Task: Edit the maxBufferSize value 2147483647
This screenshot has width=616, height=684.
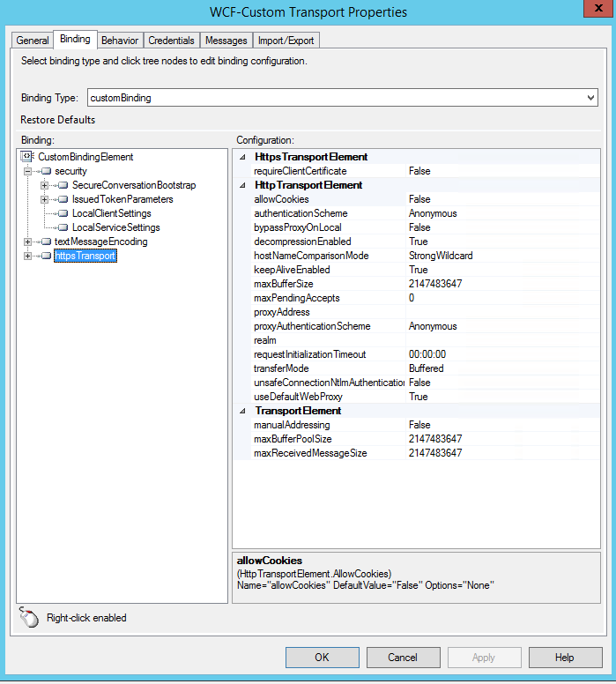Action: click(502, 284)
